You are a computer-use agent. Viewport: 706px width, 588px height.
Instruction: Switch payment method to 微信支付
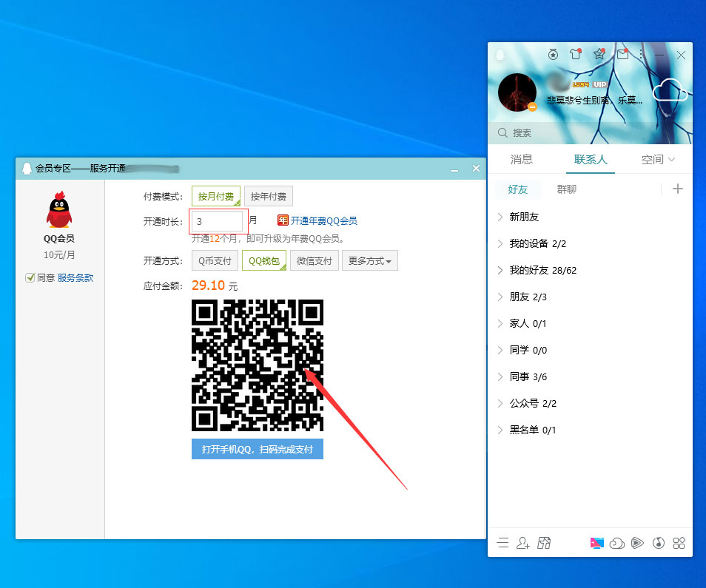[314, 260]
